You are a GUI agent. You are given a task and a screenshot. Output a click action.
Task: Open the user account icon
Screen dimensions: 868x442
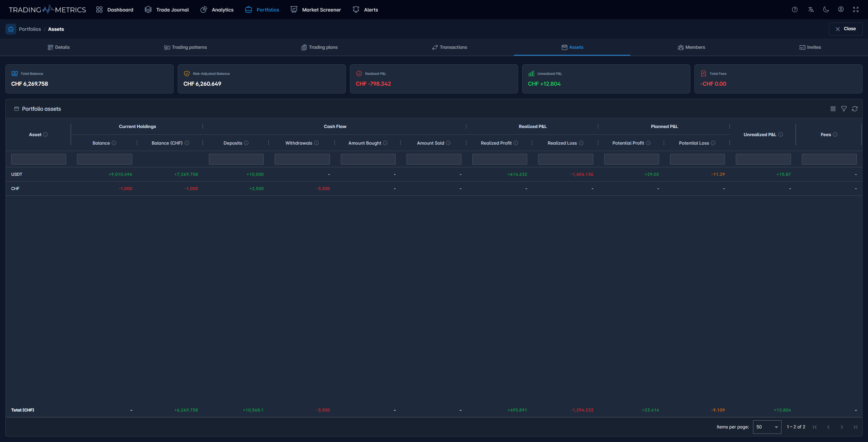[841, 9]
